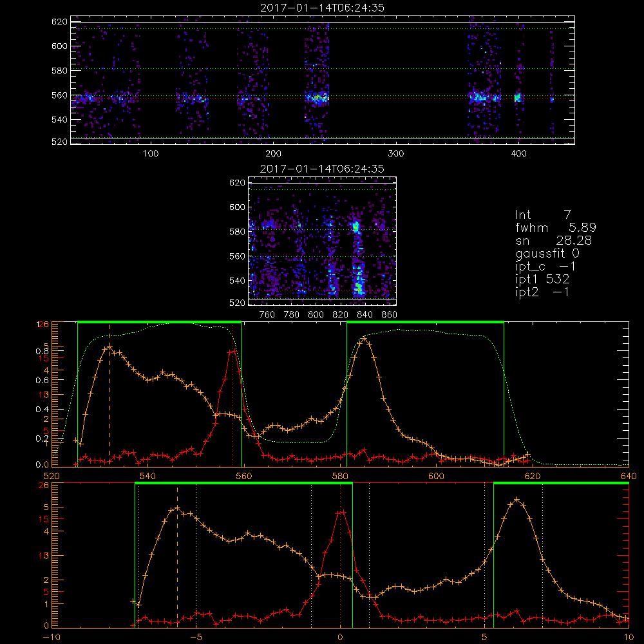Screen dimensions: 644x644
Task: Click x-axis label 640 on the upper line plot
Action: point(629,477)
